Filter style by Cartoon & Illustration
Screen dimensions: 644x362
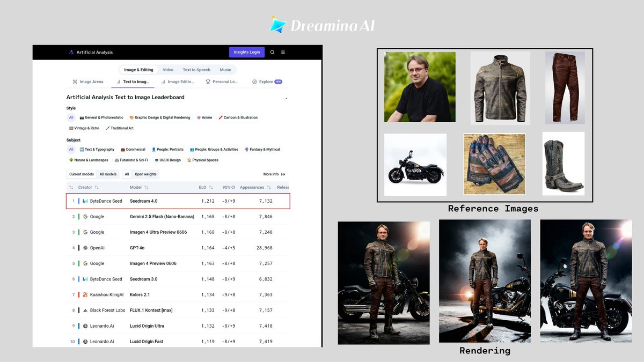(238, 117)
